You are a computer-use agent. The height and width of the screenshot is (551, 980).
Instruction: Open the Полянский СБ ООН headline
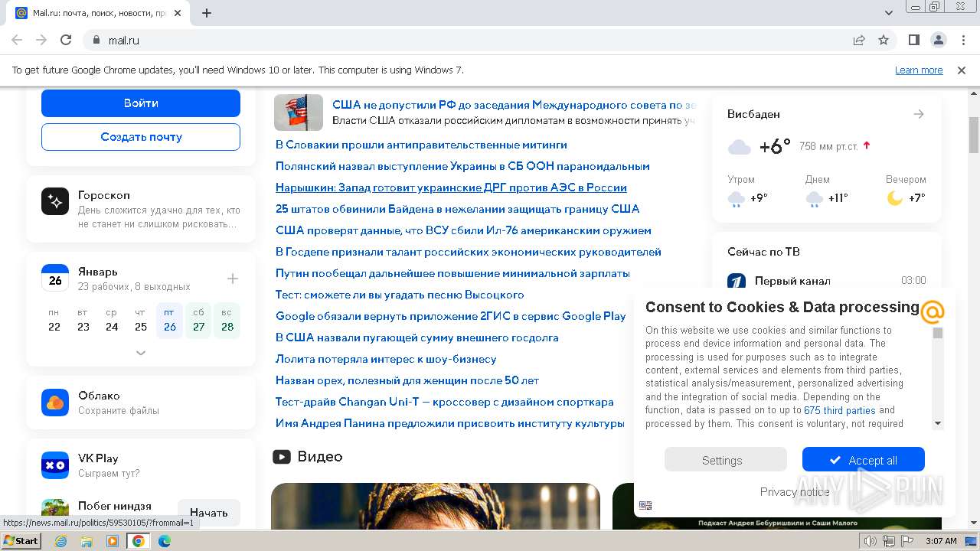pyautogui.click(x=462, y=166)
